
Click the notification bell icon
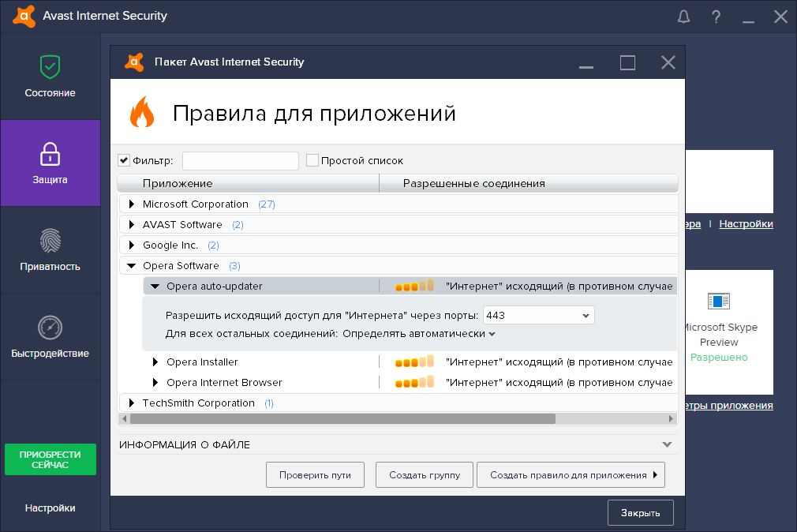click(x=683, y=16)
